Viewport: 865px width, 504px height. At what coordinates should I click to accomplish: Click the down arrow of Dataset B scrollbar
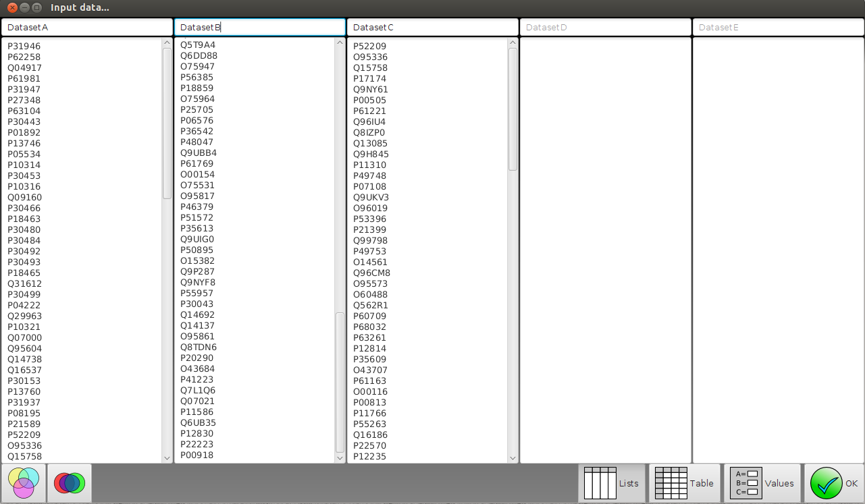[340, 457]
